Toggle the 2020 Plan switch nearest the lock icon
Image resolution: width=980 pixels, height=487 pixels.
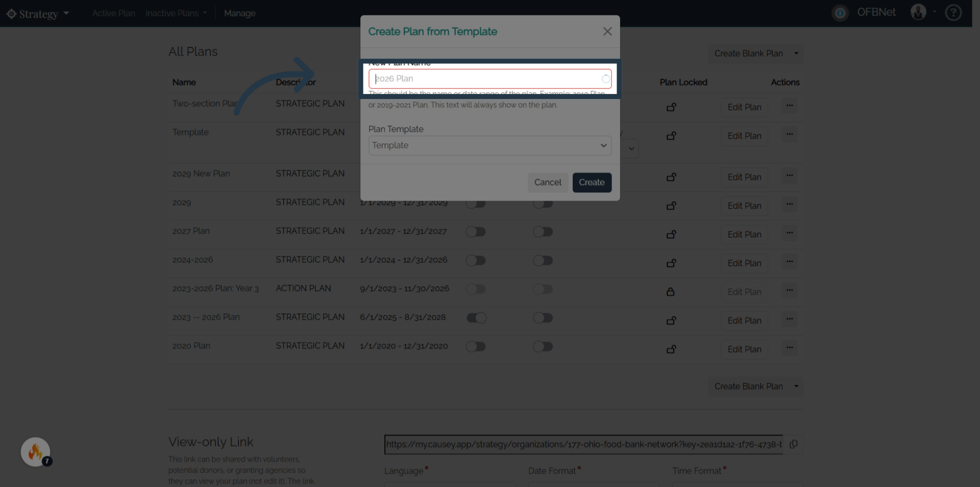pos(543,347)
